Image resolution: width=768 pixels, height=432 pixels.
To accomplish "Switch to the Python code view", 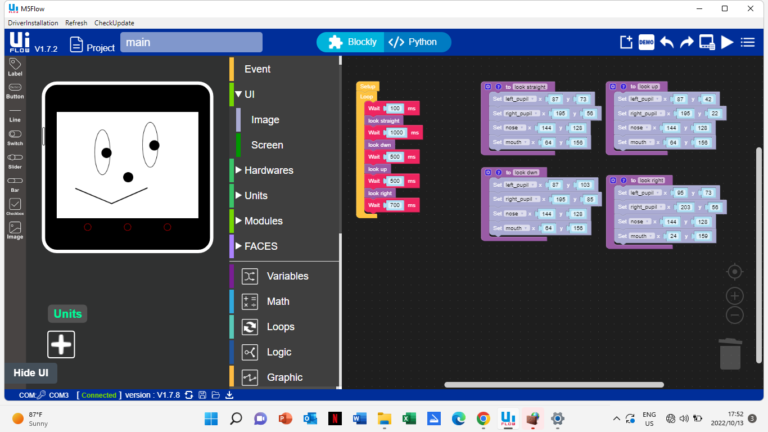I will point(413,42).
